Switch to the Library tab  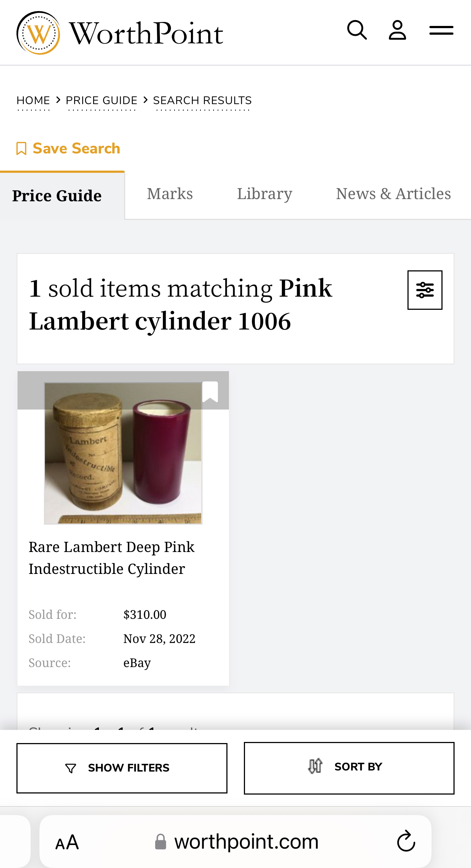pos(265,194)
